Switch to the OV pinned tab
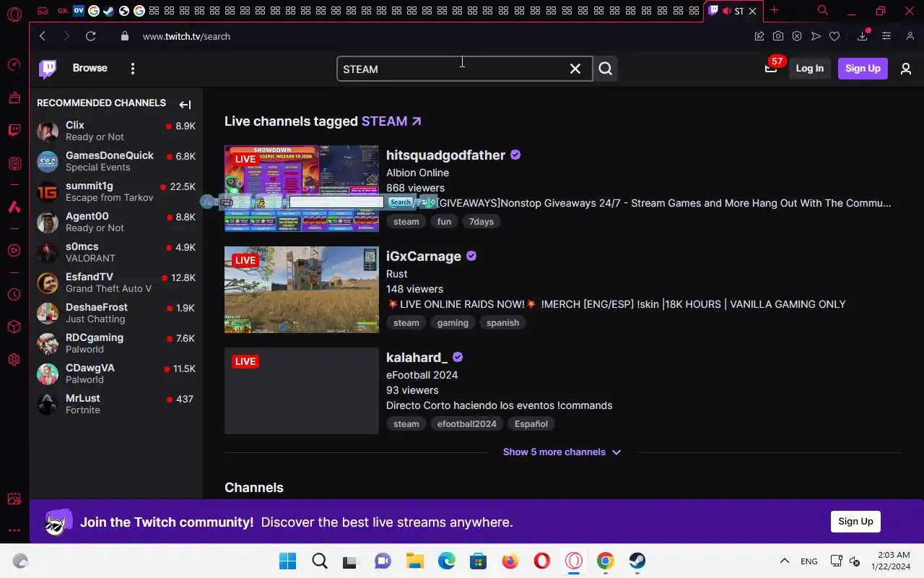This screenshot has width=924, height=578. [x=79, y=11]
